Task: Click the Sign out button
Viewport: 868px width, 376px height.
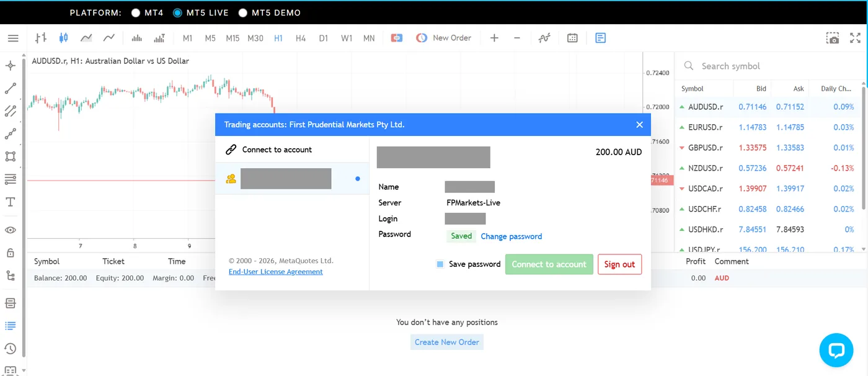Action: [x=619, y=264]
